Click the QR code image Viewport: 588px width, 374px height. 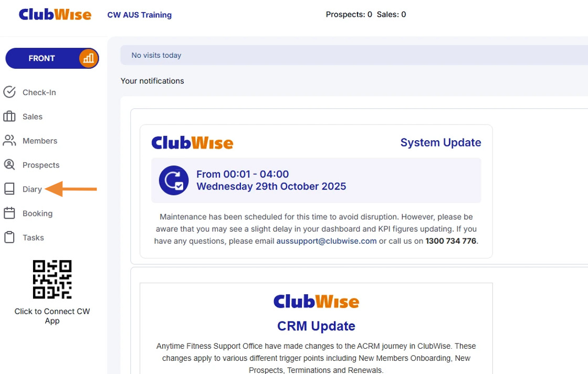[x=52, y=279]
